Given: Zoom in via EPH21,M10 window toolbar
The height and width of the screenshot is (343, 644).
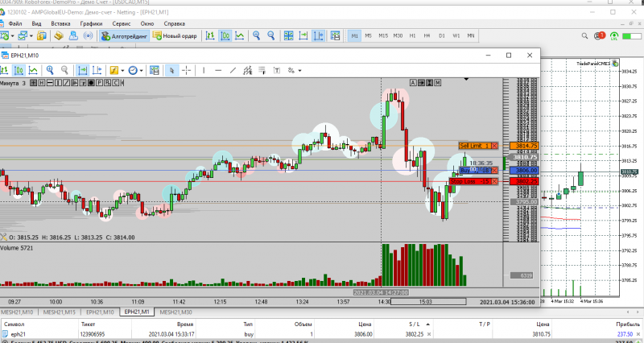Looking at the screenshot, I should click(50, 71).
